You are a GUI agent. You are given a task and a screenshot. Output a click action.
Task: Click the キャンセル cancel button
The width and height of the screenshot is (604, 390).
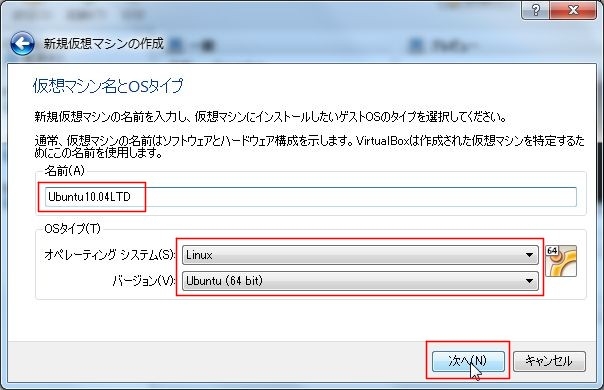click(549, 361)
